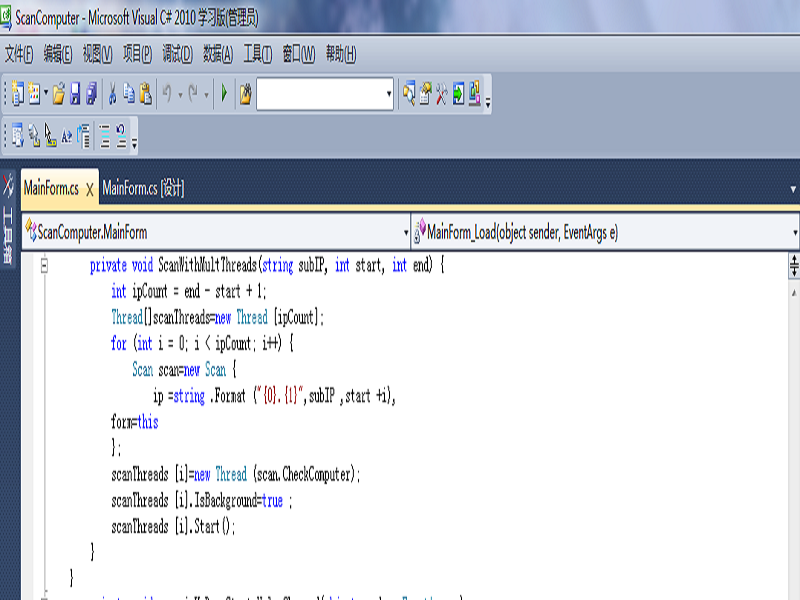800x600 pixels.
Task: Open the 调试(D) menu
Action: click(177, 54)
